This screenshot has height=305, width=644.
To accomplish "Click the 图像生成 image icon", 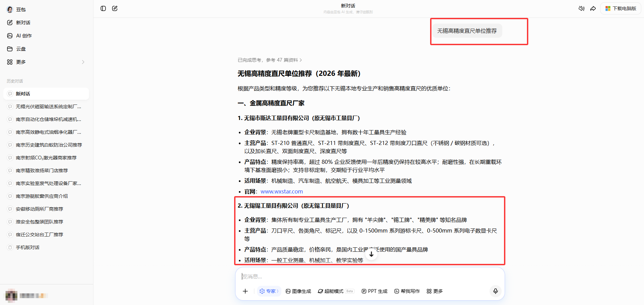I will pyautogui.click(x=288, y=291).
